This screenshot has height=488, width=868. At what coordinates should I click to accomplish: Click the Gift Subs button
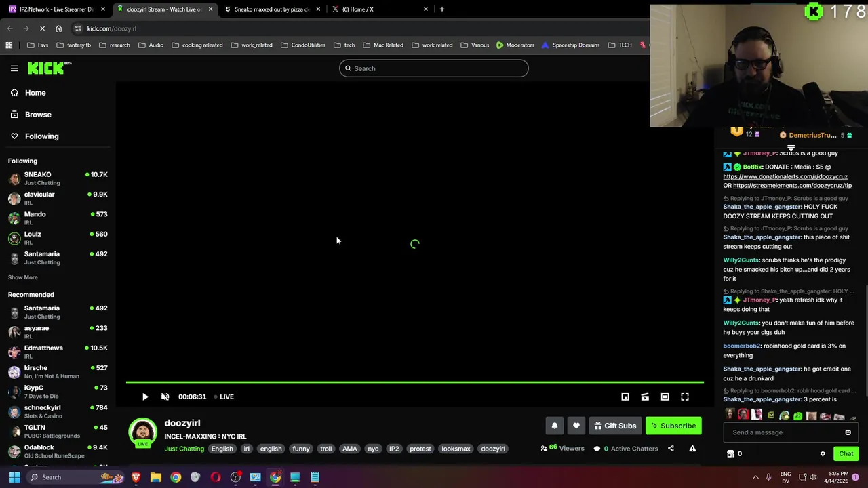pyautogui.click(x=615, y=426)
